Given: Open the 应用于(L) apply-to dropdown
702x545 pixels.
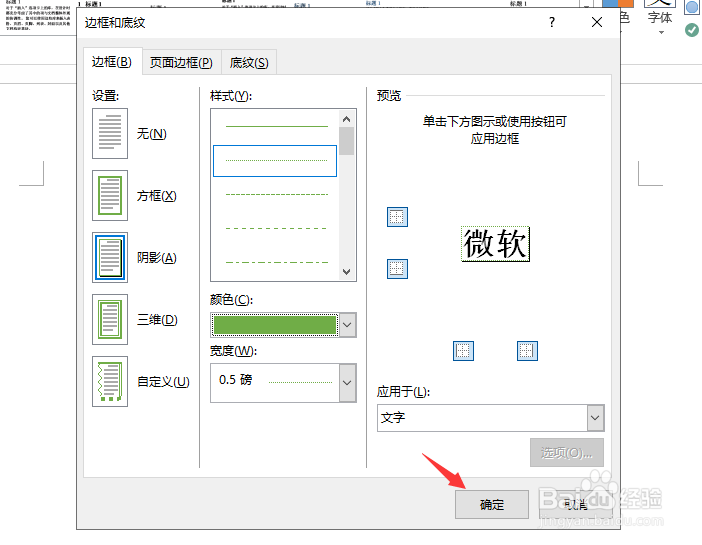Looking at the screenshot, I should [x=595, y=418].
